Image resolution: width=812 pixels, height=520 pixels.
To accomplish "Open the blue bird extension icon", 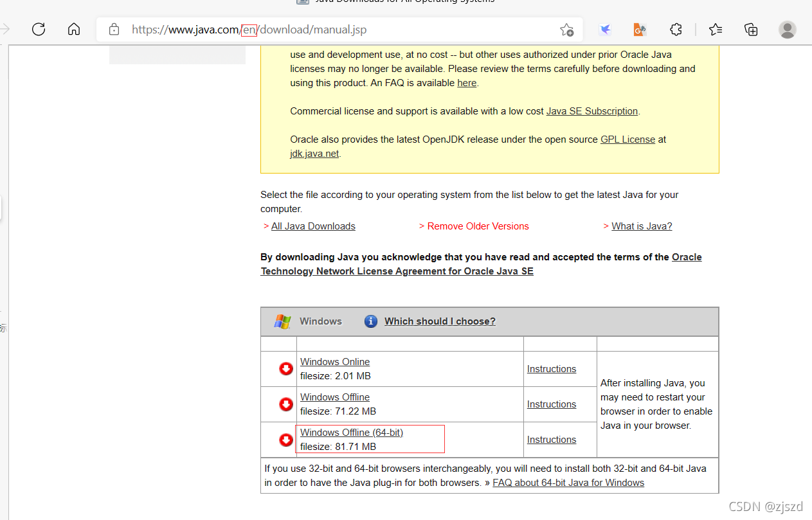I will point(605,29).
